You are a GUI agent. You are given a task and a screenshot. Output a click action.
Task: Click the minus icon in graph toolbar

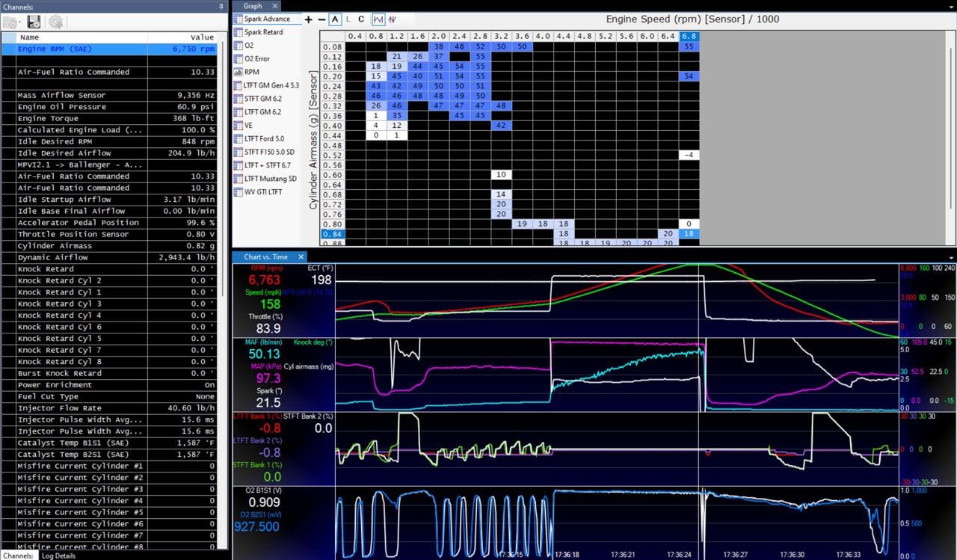tap(321, 19)
